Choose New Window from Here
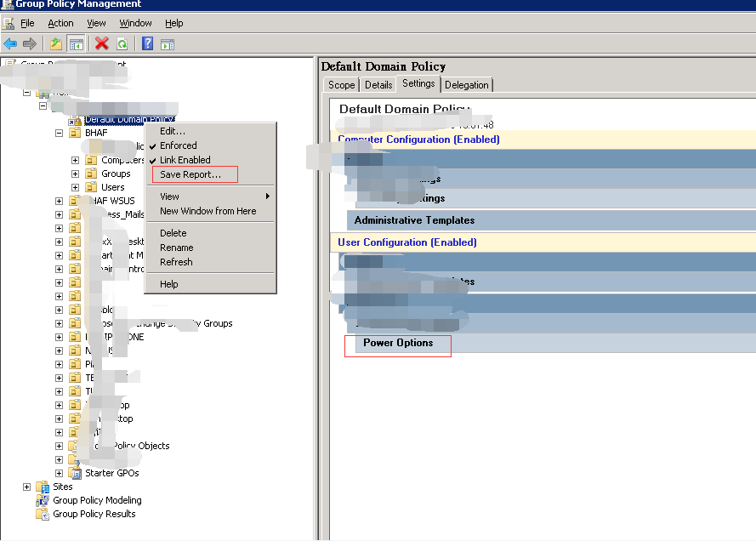Viewport: 756px width, 541px height. pos(211,211)
